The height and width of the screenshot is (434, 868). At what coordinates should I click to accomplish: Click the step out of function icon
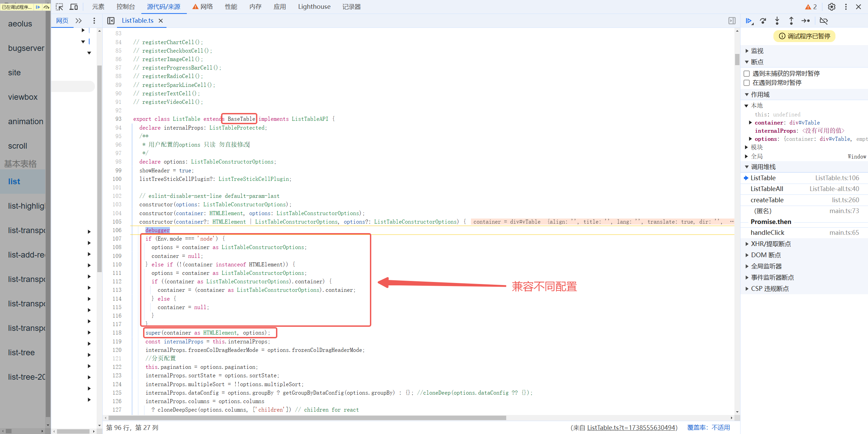pos(791,21)
